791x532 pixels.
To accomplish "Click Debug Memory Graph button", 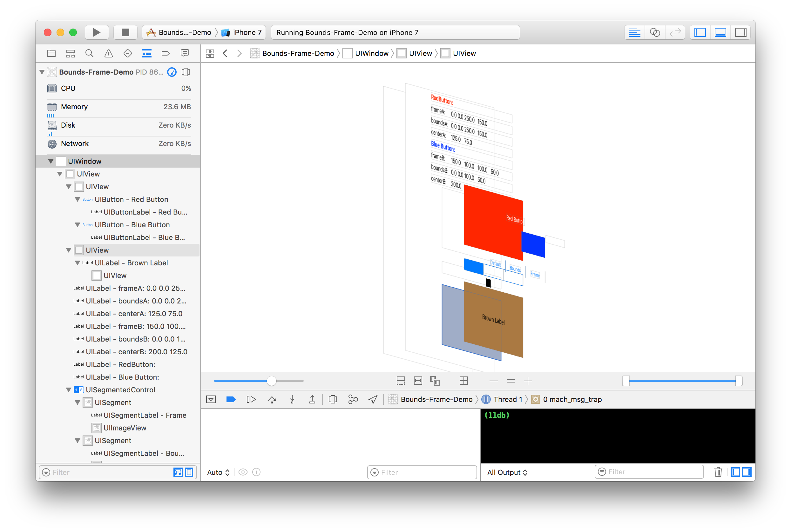I will click(x=353, y=399).
